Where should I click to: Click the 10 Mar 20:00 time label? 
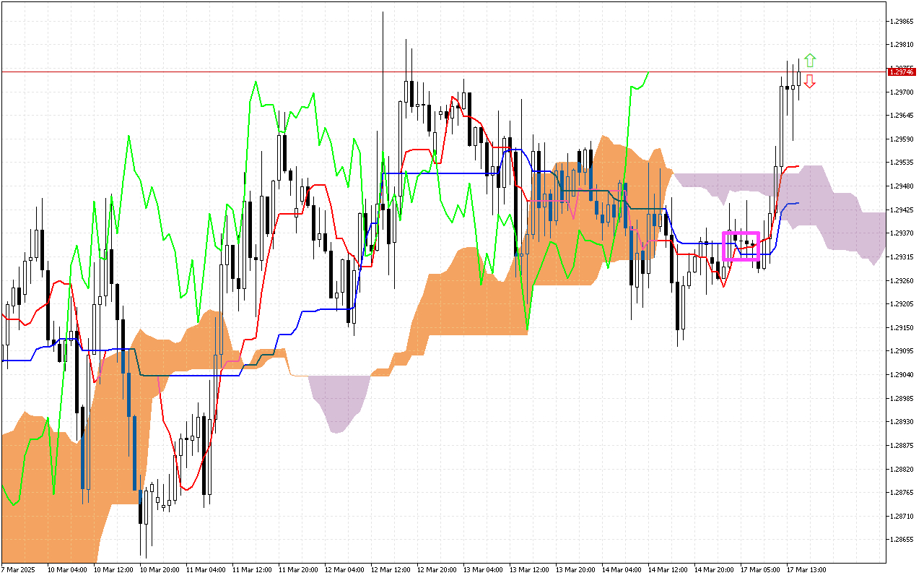click(x=160, y=569)
